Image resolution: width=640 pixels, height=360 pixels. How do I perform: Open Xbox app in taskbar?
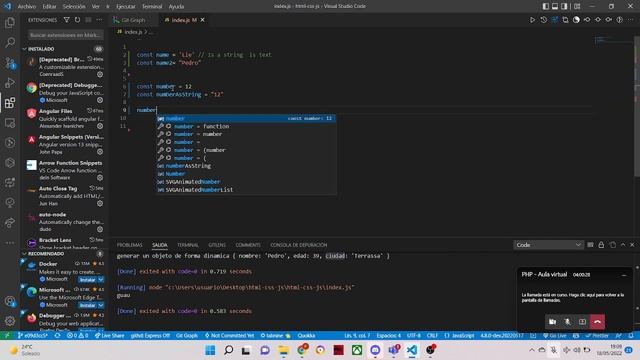[357, 350]
